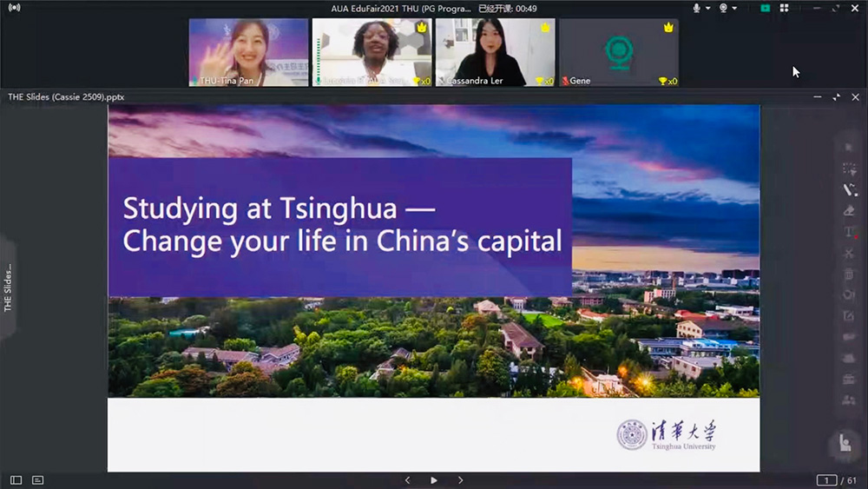
Task: Open the cloud icon in side toolbar
Action: [x=849, y=359]
